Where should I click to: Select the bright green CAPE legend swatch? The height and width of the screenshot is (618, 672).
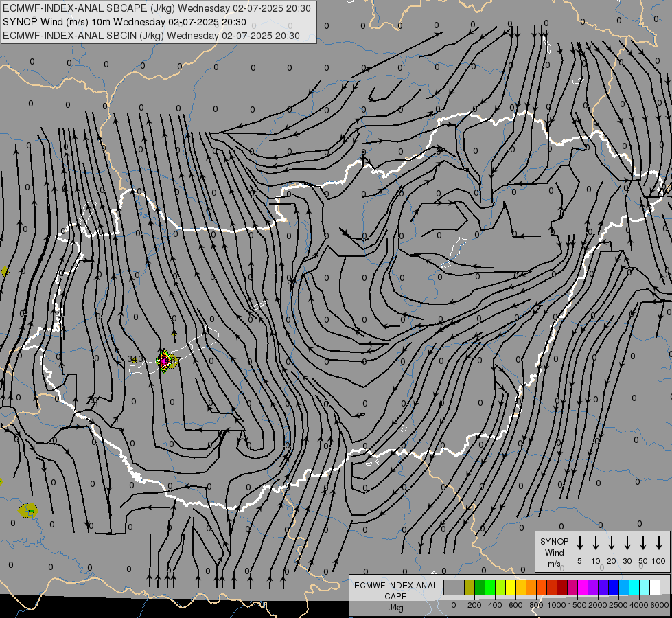(490, 588)
